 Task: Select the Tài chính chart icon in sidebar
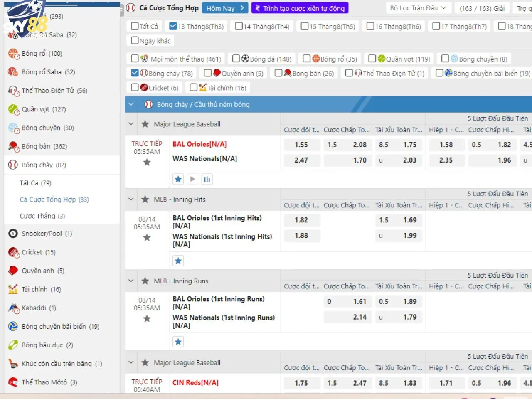tap(13, 289)
